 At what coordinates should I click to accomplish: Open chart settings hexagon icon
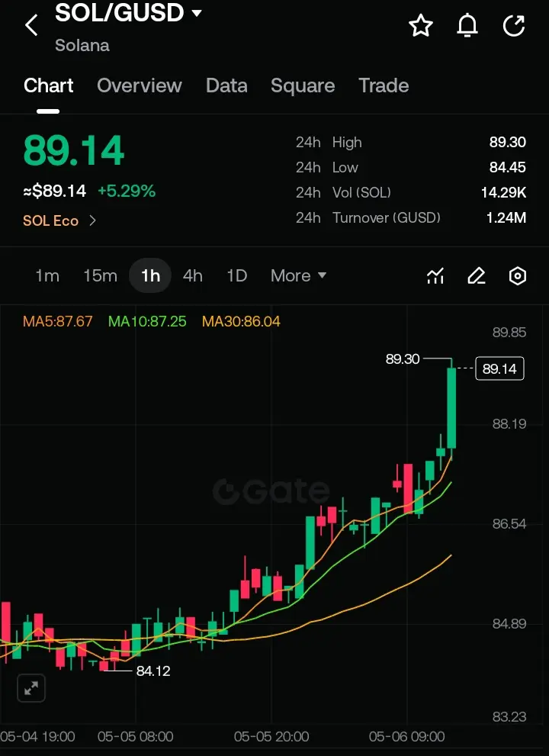(517, 276)
